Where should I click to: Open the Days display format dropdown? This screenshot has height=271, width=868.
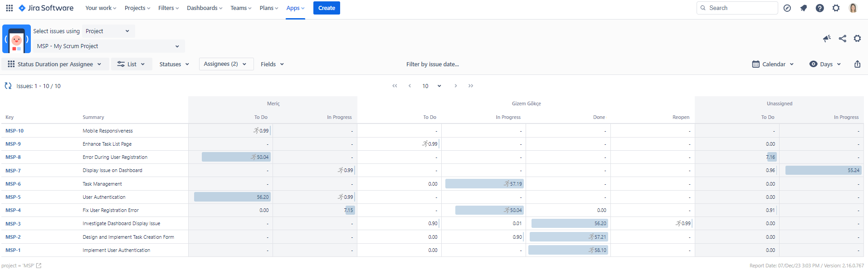(825, 64)
